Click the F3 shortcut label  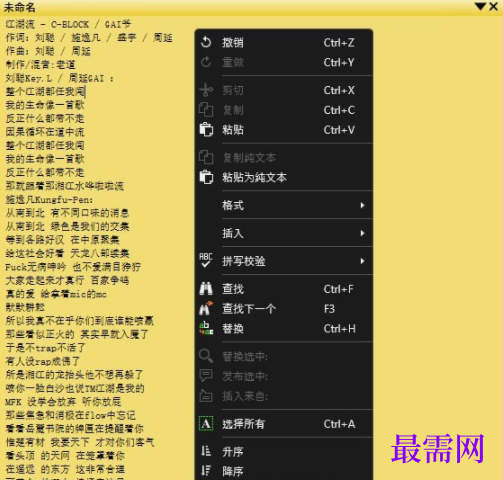click(x=329, y=309)
